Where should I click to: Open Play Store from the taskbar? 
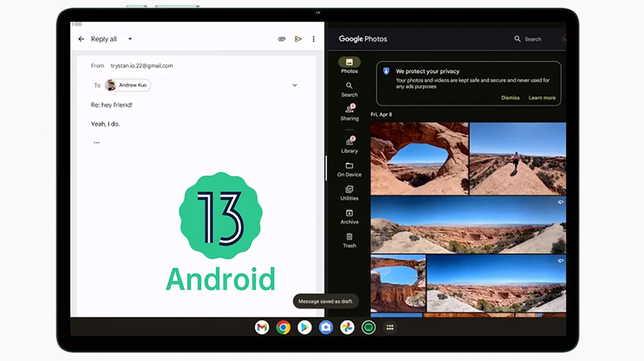[305, 327]
